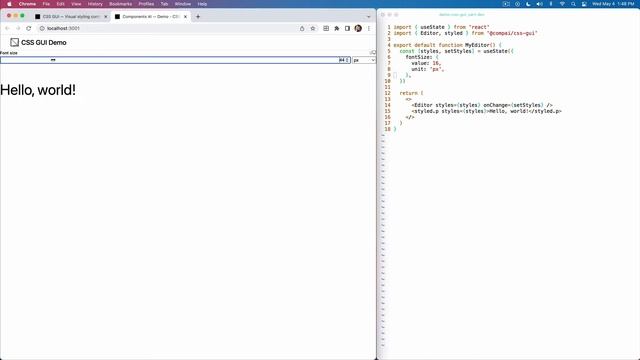Open the File menu
The height and width of the screenshot is (360, 640).
(46, 4)
